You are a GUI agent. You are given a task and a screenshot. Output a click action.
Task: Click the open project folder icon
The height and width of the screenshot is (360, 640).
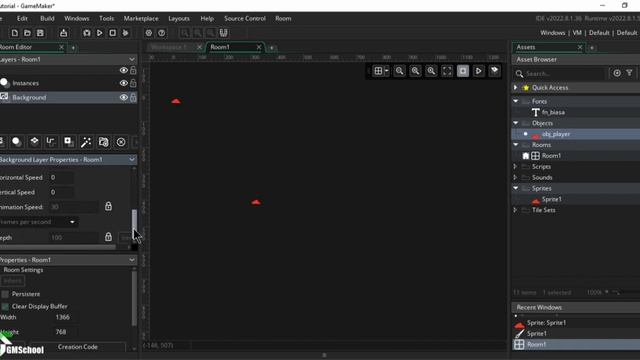click(x=27, y=33)
